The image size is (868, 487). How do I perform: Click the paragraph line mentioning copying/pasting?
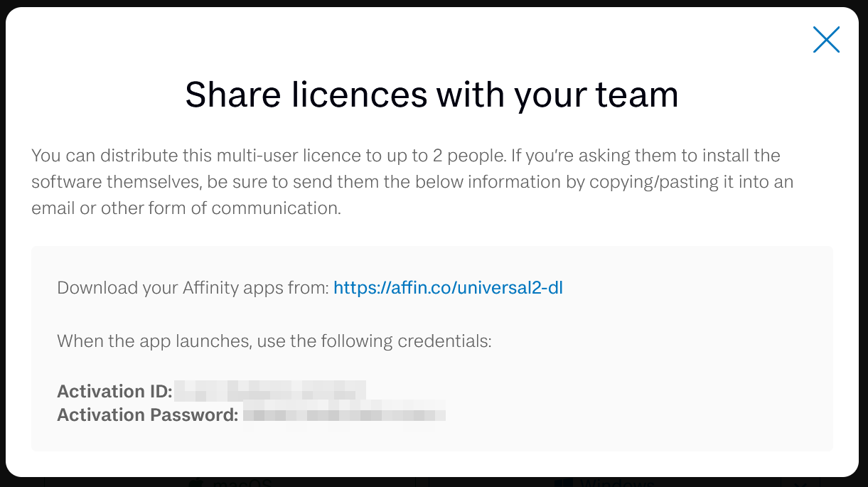[x=412, y=182]
